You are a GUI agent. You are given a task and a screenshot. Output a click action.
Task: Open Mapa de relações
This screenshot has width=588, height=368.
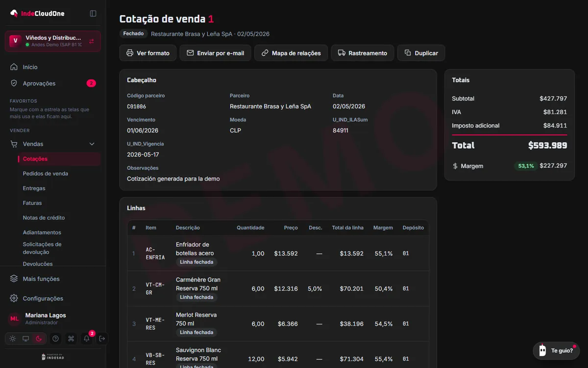click(x=291, y=53)
